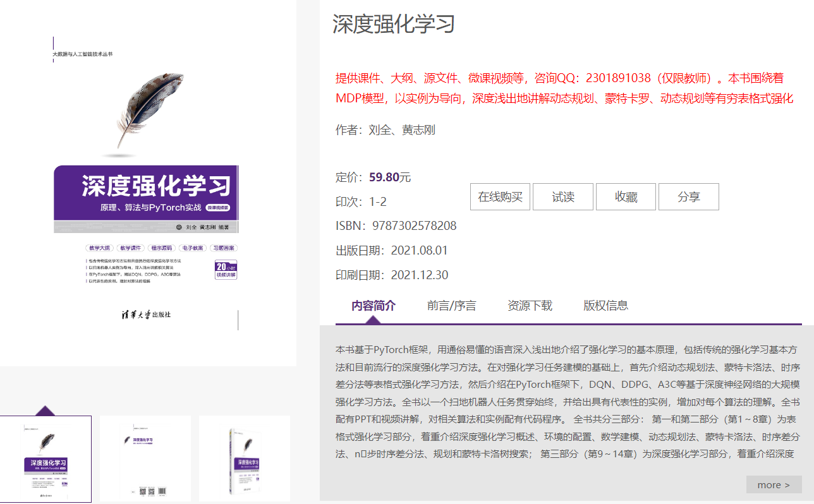Click the 在线购买 button
Viewport: 814px width, 504px height.
500,197
